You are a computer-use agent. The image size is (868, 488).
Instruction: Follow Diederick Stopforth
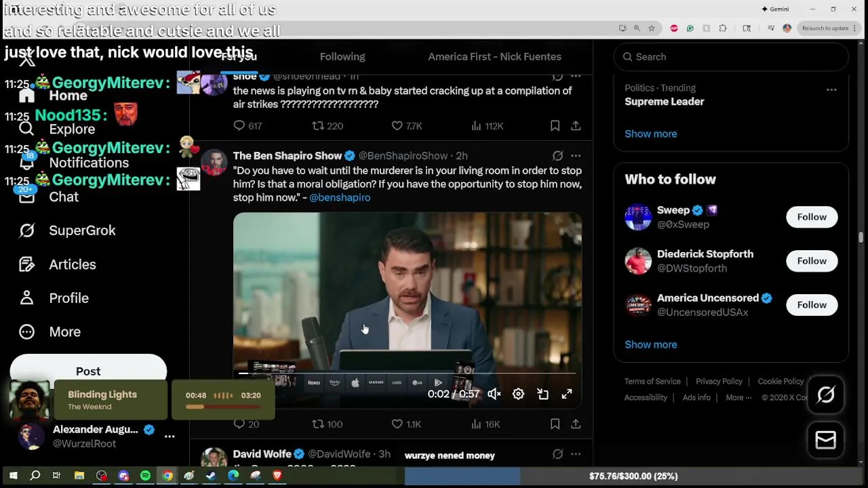[812, 261]
